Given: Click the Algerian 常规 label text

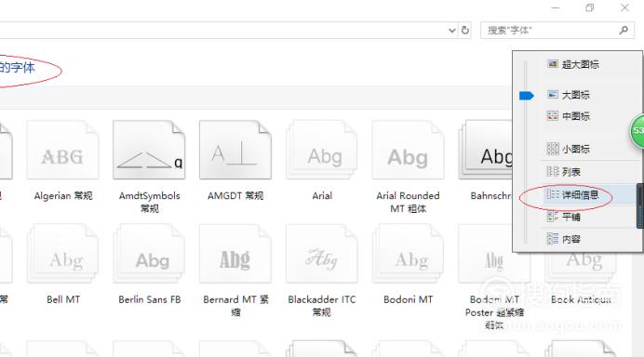Looking at the screenshot, I should (x=63, y=196).
